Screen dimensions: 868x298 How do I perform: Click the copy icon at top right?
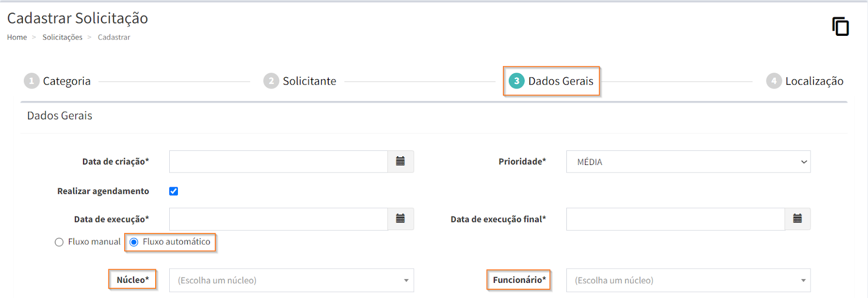point(840,27)
